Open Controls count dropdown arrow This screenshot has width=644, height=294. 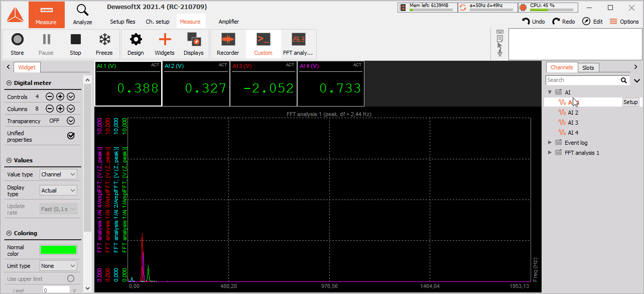point(71,96)
